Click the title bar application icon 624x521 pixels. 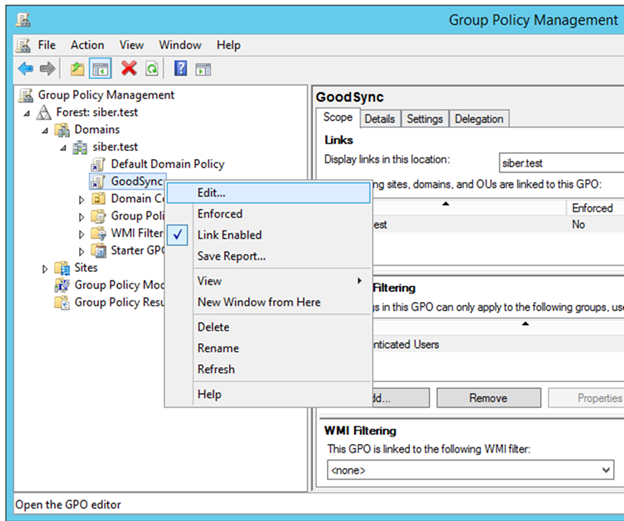point(23,20)
